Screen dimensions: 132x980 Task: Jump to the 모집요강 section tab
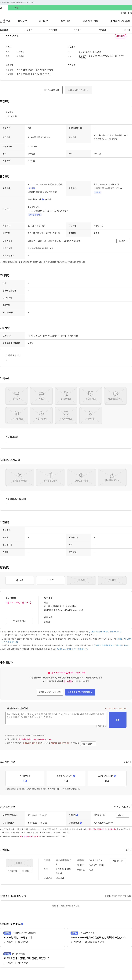[x=4, y=30]
